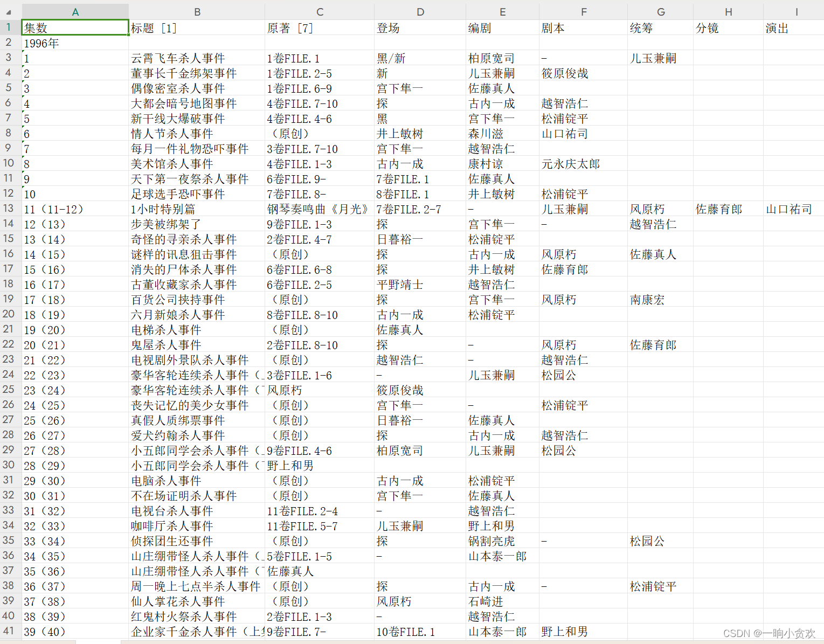The width and height of the screenshot is (824, 644).
Task: Click the 编剧 header cell
Action: [x=503, y=28]
